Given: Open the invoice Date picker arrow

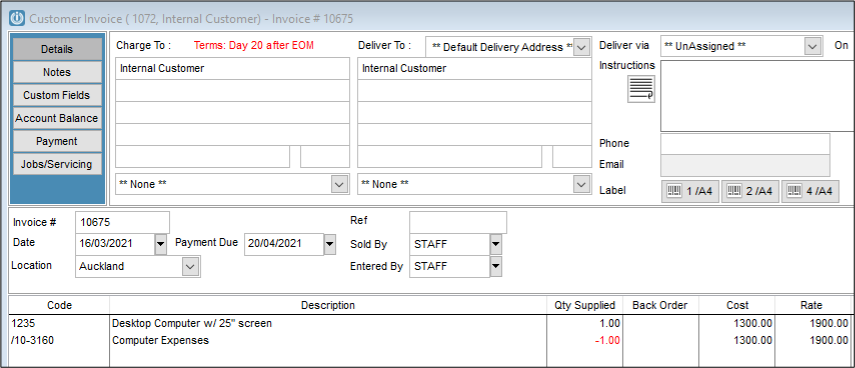Looking at the screenshot, I should point(160,244).
